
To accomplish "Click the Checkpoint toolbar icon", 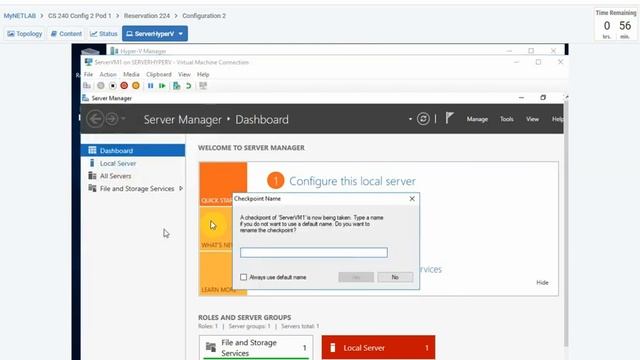I will (x=176, y=86).
